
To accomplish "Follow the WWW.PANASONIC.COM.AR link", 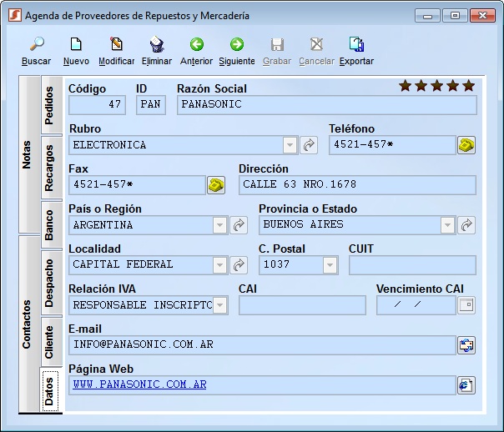I will click(140, 384).
